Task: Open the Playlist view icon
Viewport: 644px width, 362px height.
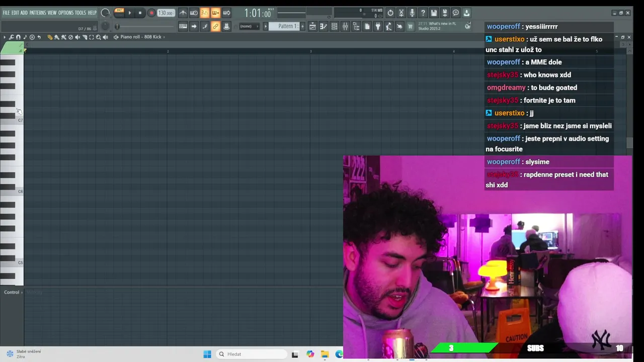Action: [x=312, y=27]
